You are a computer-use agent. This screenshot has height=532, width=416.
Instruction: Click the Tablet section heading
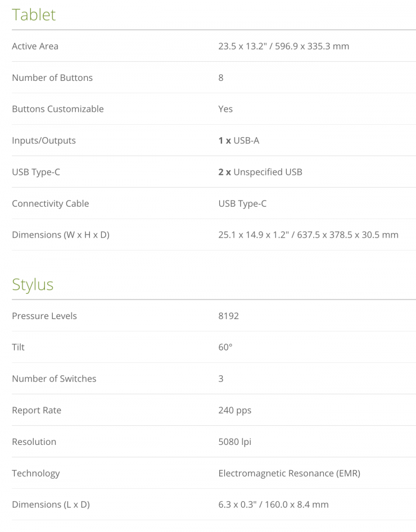[x=34, y=14]
